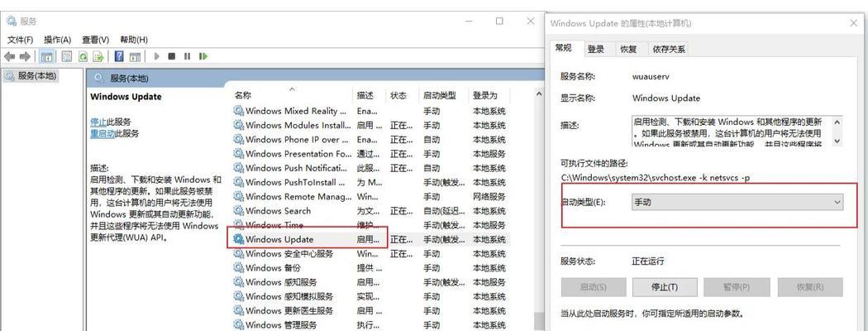Click gear icon of Windows Phone IP row
This screenshot has width=868, height=331.
point(239,140)
